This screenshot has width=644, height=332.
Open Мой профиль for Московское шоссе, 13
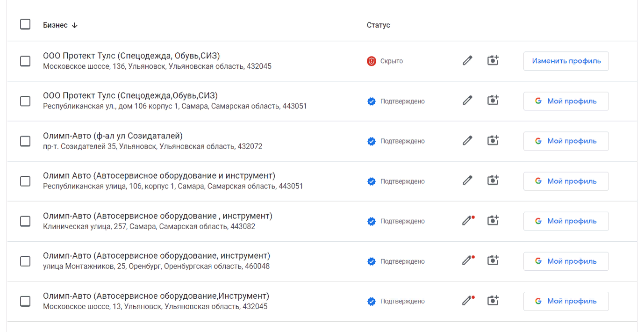click(566, 301)
